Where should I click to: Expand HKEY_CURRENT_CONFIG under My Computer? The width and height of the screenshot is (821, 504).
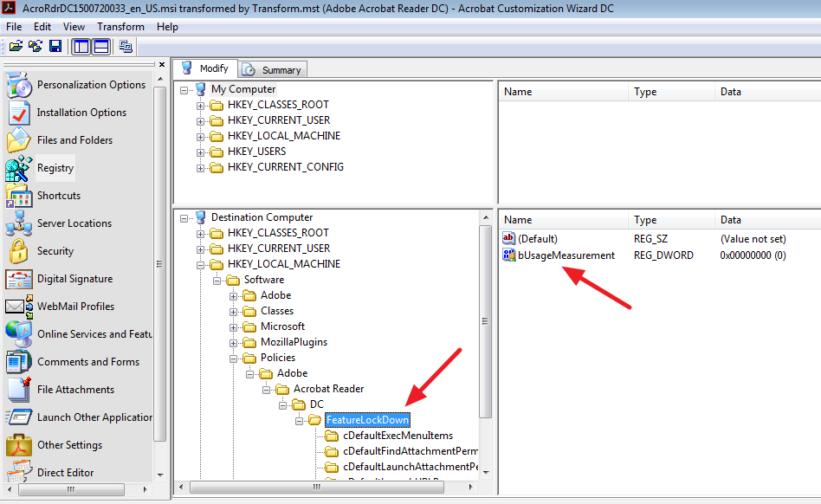coord(200,169)
